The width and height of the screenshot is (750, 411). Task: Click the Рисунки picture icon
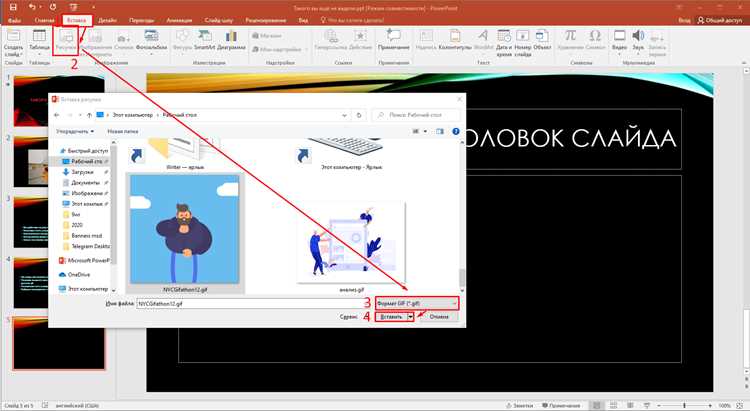click(66, 41)
